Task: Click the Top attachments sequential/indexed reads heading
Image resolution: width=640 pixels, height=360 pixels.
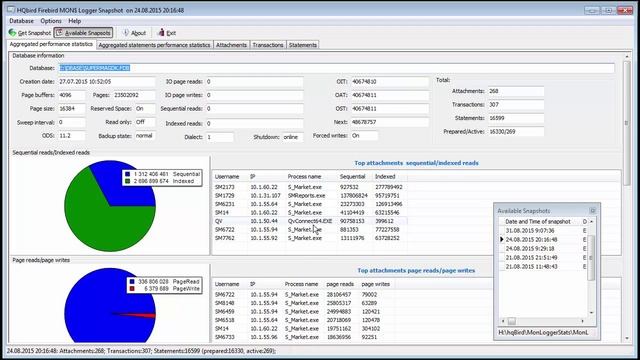Action: point(416,163)
